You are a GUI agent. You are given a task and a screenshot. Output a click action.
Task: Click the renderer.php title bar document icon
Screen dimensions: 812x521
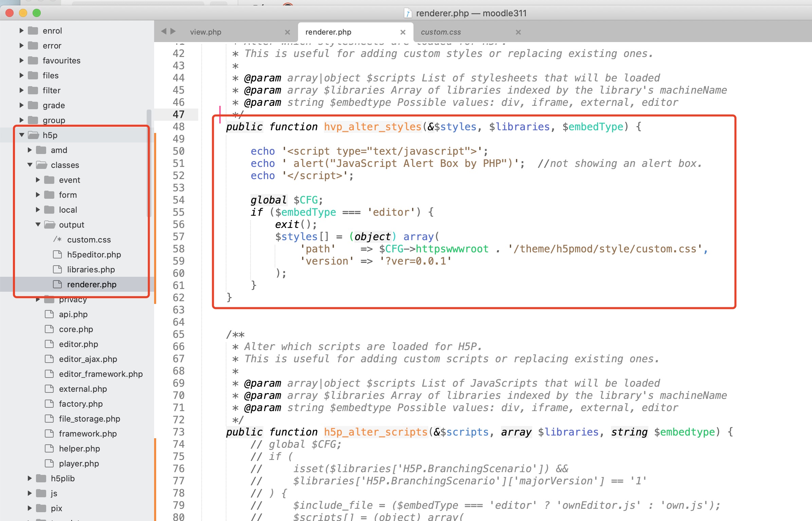408,13
